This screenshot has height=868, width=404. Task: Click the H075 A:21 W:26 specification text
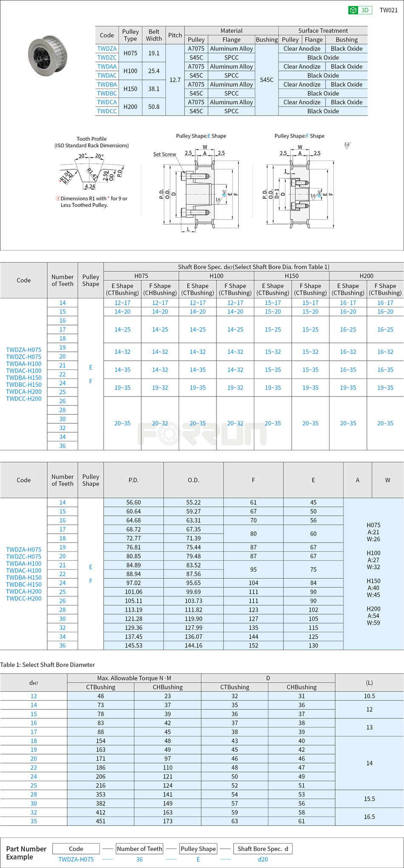373,532
